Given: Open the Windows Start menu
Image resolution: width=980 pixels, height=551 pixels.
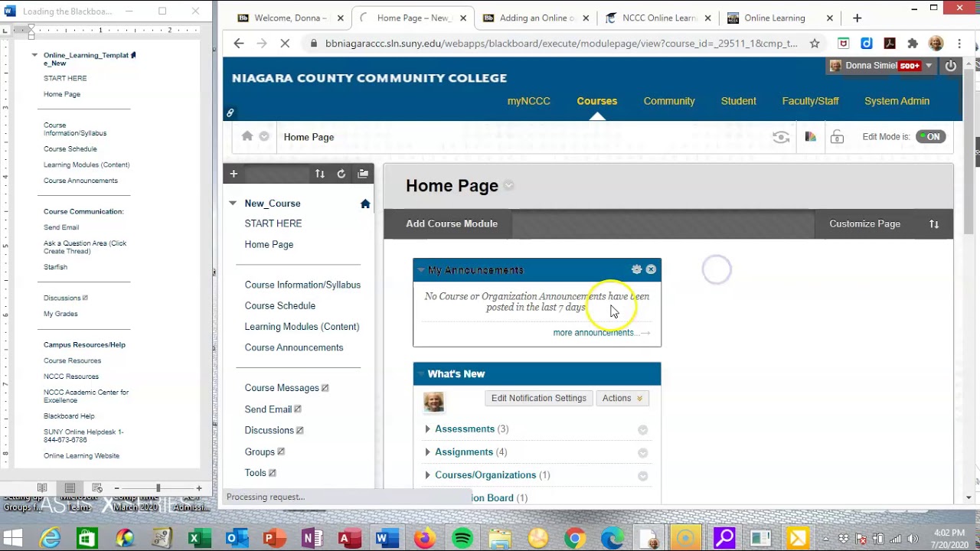Looking at the screenshot, I should [13, 539].
